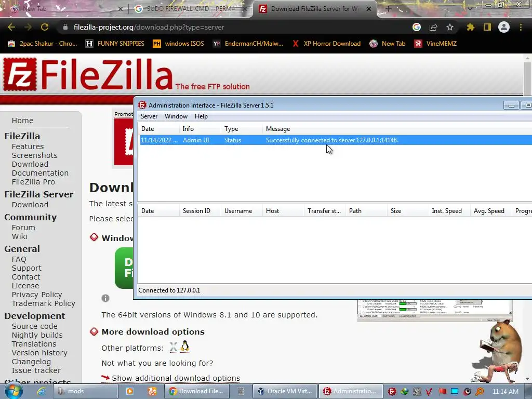
Task: Open Wiki under Community
Action: tap(19, 236)
